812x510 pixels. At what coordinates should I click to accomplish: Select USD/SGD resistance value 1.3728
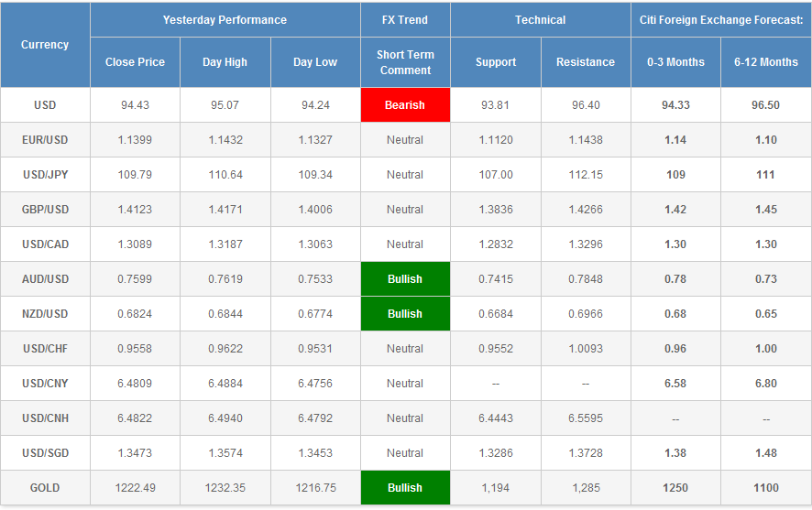[586, 453]
